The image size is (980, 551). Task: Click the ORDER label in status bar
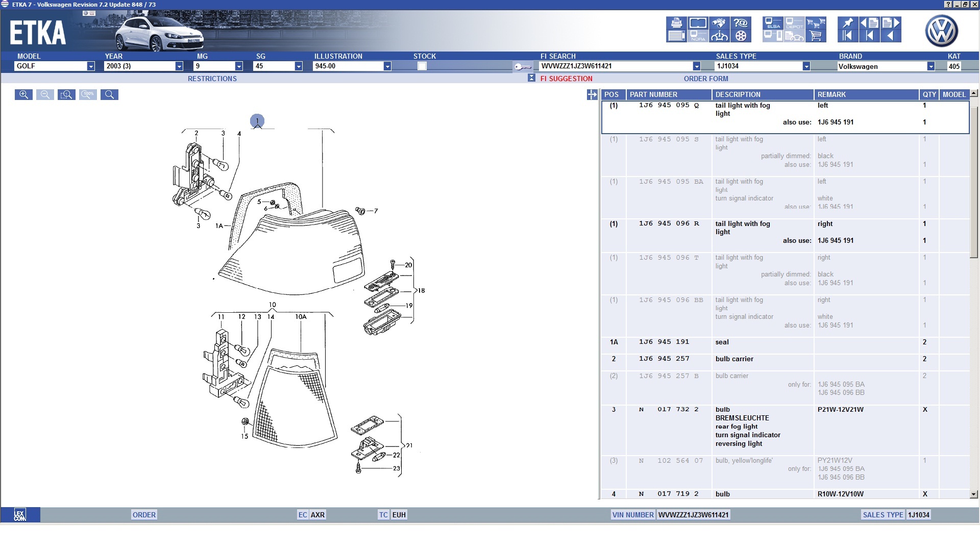(144, 515)
